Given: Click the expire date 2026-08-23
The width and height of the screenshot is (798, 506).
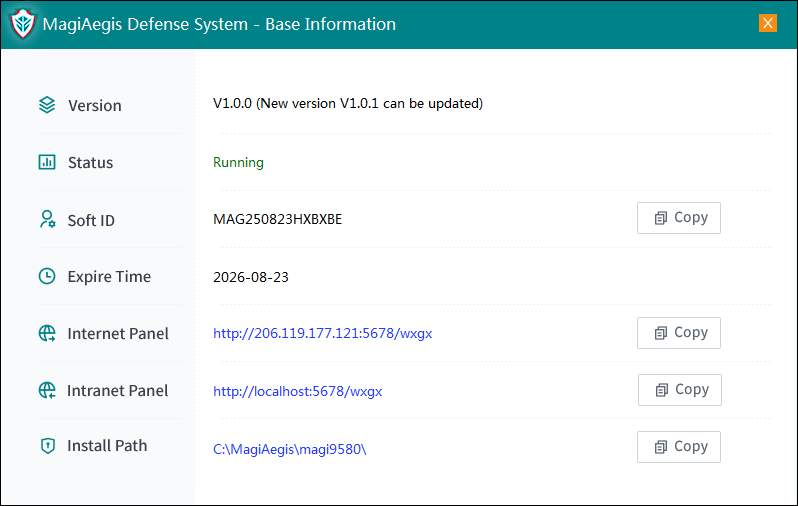Looking at the screenshot, I should (251, 277).
